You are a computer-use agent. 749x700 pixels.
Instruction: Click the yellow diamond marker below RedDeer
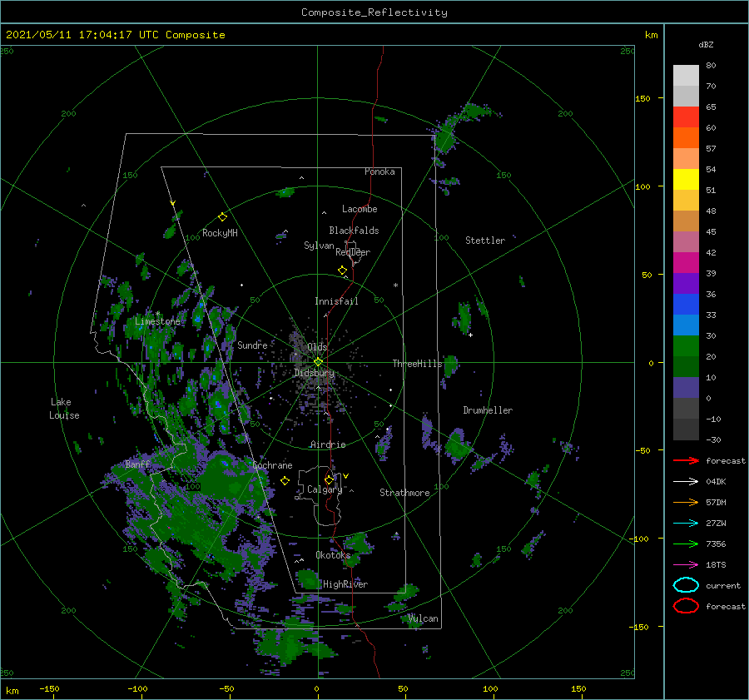click(x=342, y=271)
